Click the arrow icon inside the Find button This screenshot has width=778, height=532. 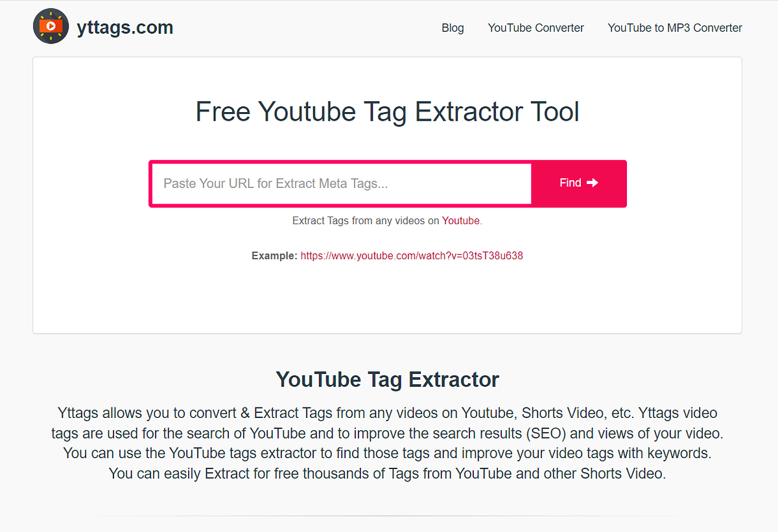(x=592, y=183)
